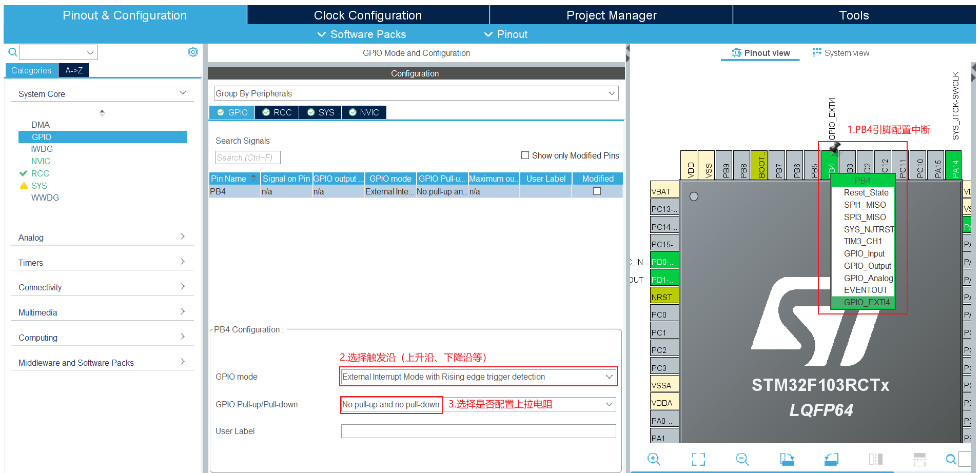The width and height of the screenshot is (980, 473).
Task: Collapse the System Core list with small arrow
Action: coord(102,113)
